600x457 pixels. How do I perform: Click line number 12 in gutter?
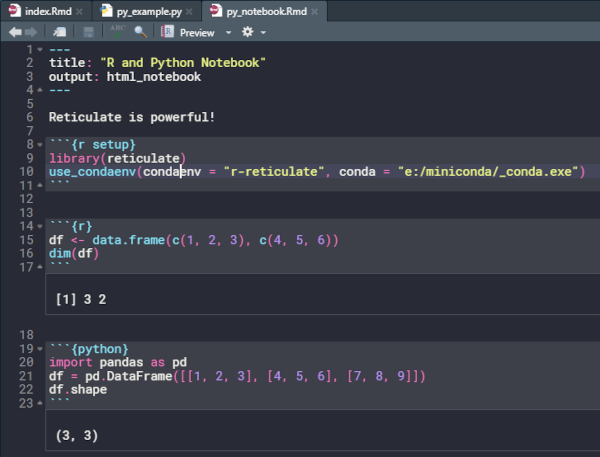coord(26,199)
